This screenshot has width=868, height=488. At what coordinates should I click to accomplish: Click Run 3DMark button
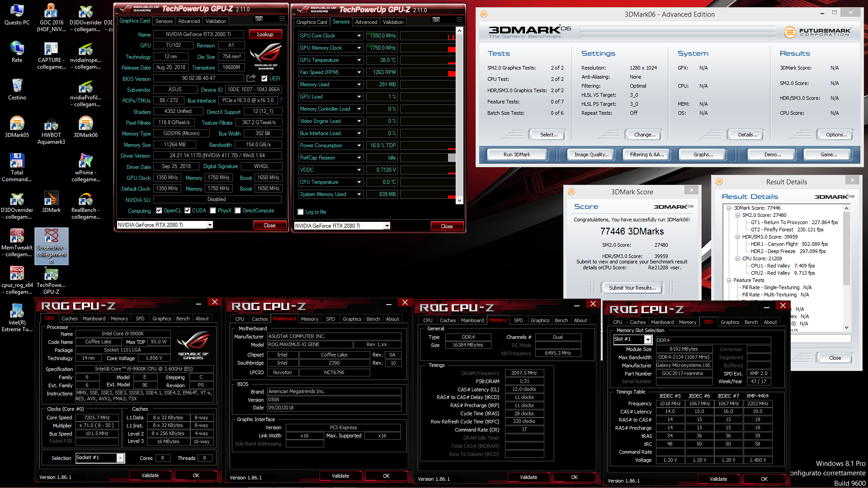[517, 155]
